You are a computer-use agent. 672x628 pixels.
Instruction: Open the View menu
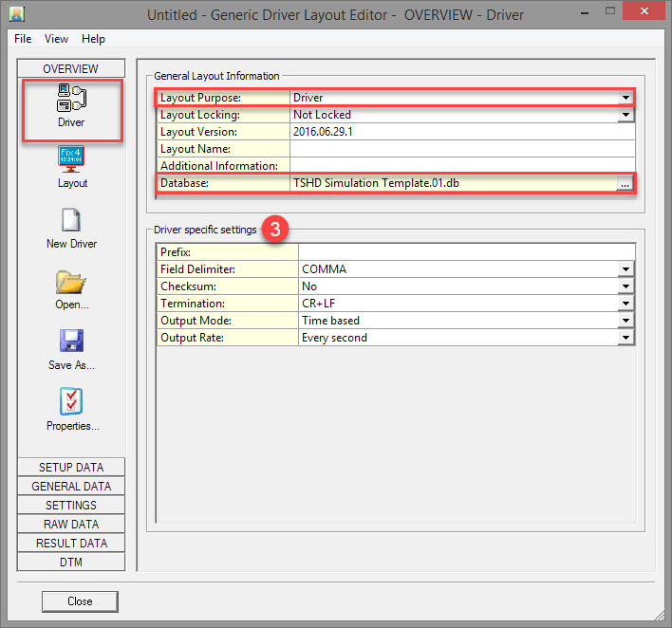point(56,39)
